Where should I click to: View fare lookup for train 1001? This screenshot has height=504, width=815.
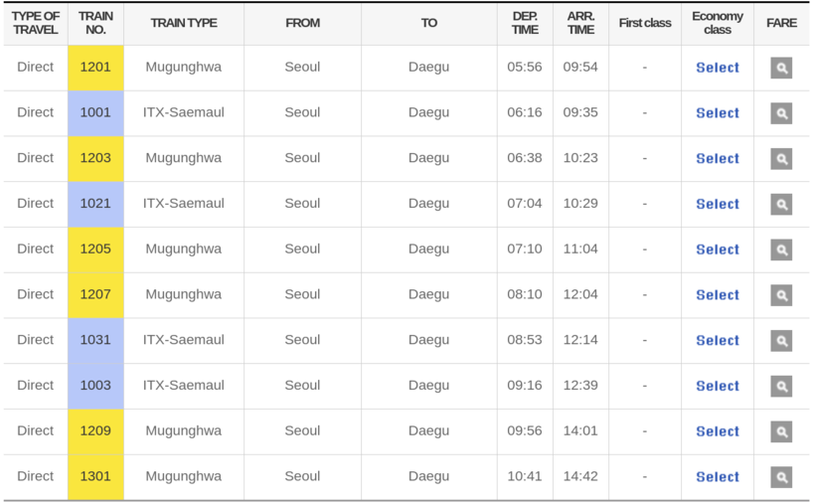coord(781,113)
